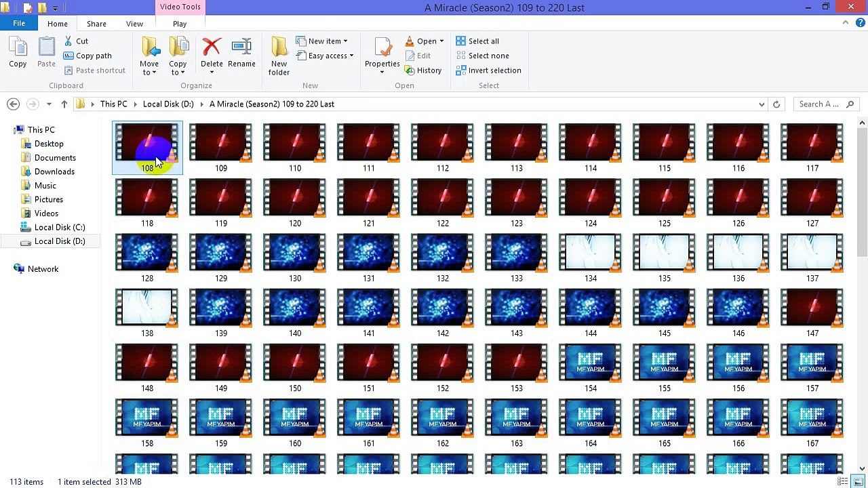Click the History command
This screenshot has width=868, height=488.
423,70
